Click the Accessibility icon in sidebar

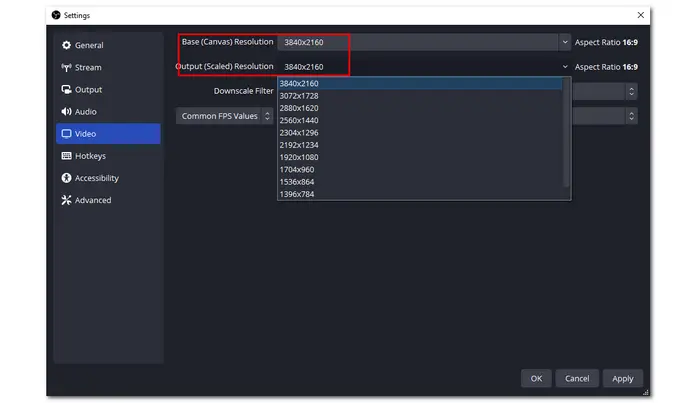point(66,178)
